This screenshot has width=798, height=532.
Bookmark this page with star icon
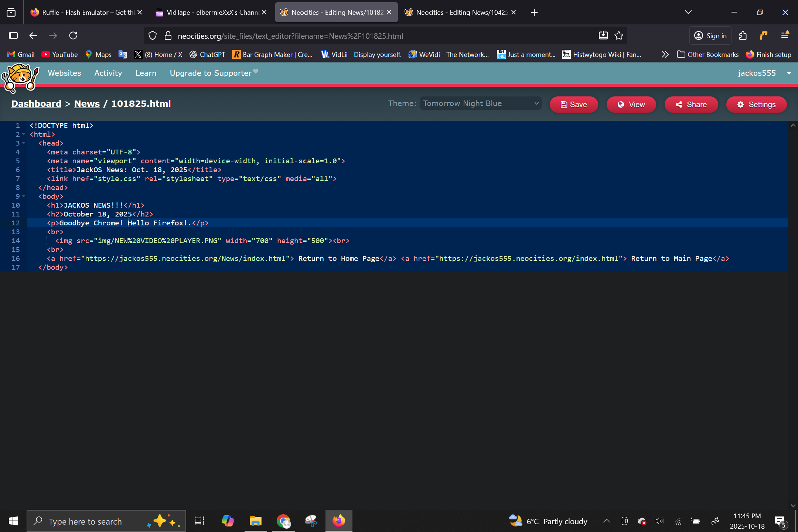(619, 36)
